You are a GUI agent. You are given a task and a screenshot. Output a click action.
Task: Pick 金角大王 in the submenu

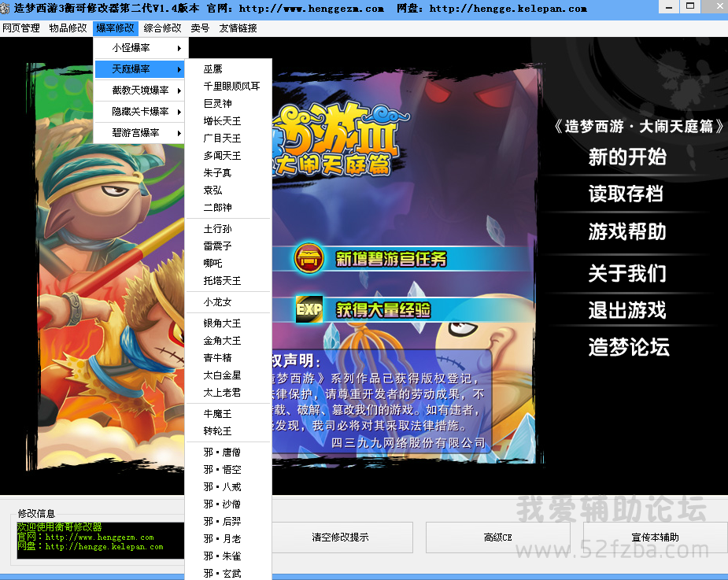(228, 341)
